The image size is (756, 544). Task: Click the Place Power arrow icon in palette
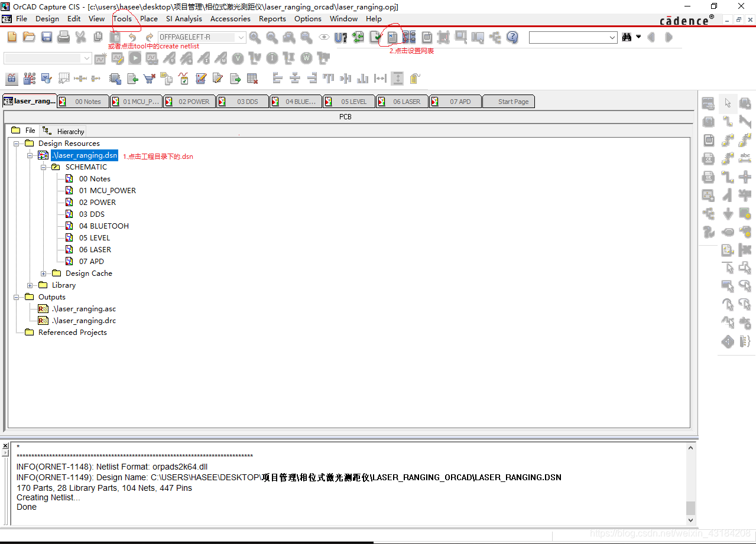728,213
